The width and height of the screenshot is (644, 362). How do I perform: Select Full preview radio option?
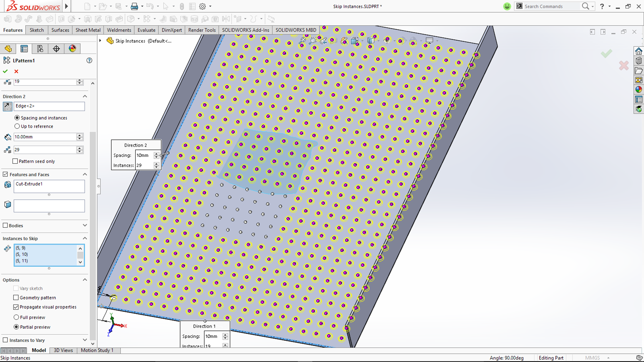16,317
